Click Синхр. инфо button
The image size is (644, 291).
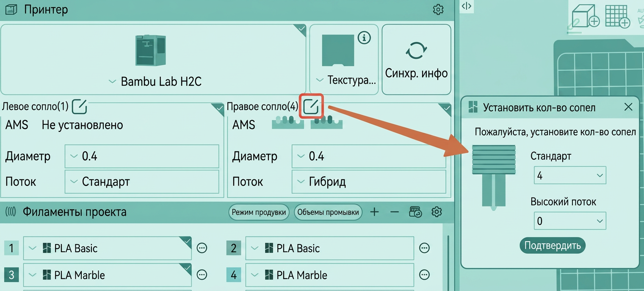point(416,60)
